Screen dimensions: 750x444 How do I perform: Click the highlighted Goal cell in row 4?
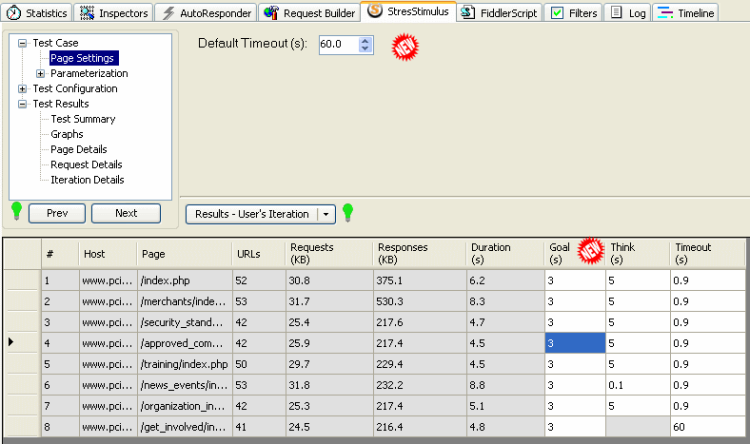click(x=575, y=344)
